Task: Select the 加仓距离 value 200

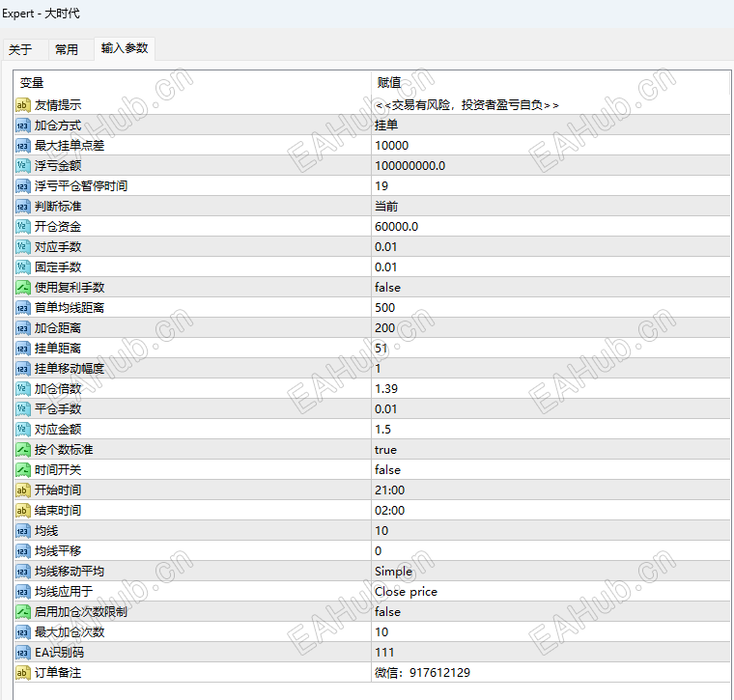Action: pos(384,328)
